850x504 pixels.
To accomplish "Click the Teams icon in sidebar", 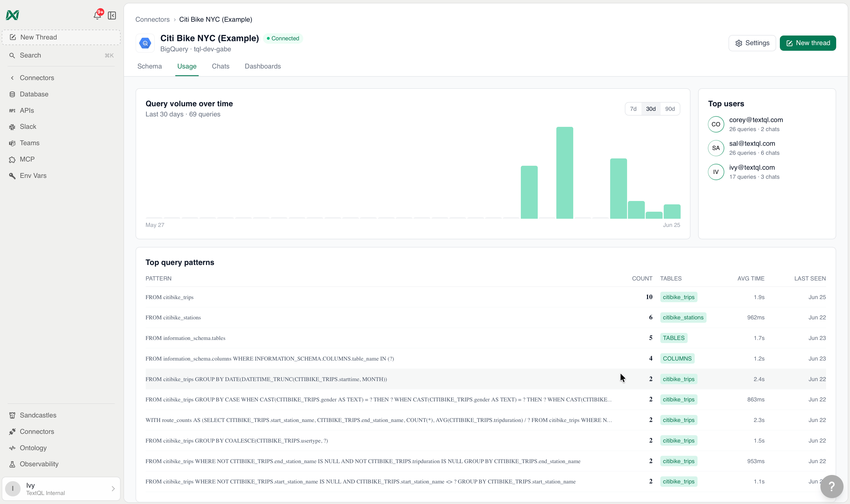I will pos(12,143).
